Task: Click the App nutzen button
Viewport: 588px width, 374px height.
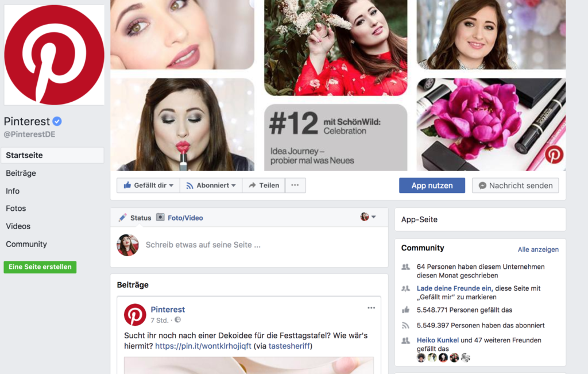Action: [x=432, y=186]
